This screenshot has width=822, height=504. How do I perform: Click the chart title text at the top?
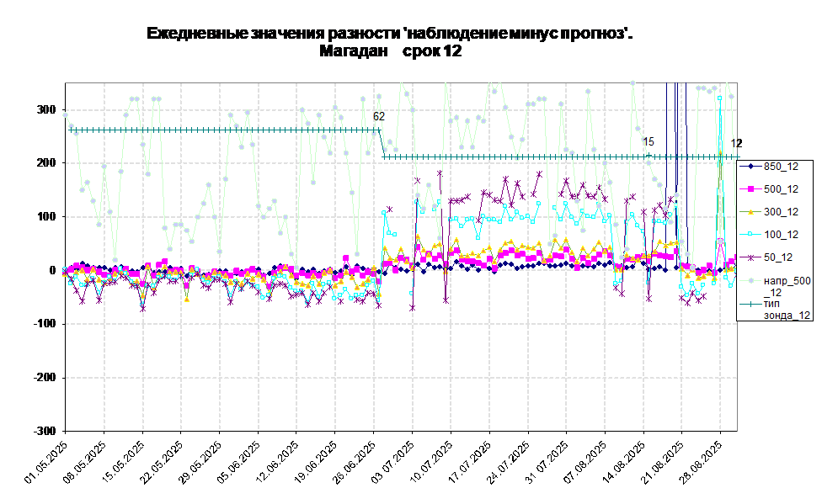click(x=387, y=42)
